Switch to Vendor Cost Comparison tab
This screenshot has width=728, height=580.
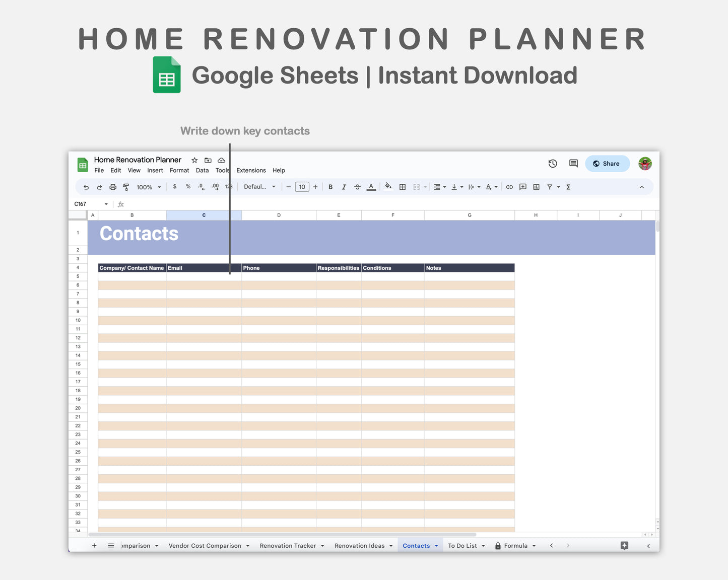tap(205, 546)
